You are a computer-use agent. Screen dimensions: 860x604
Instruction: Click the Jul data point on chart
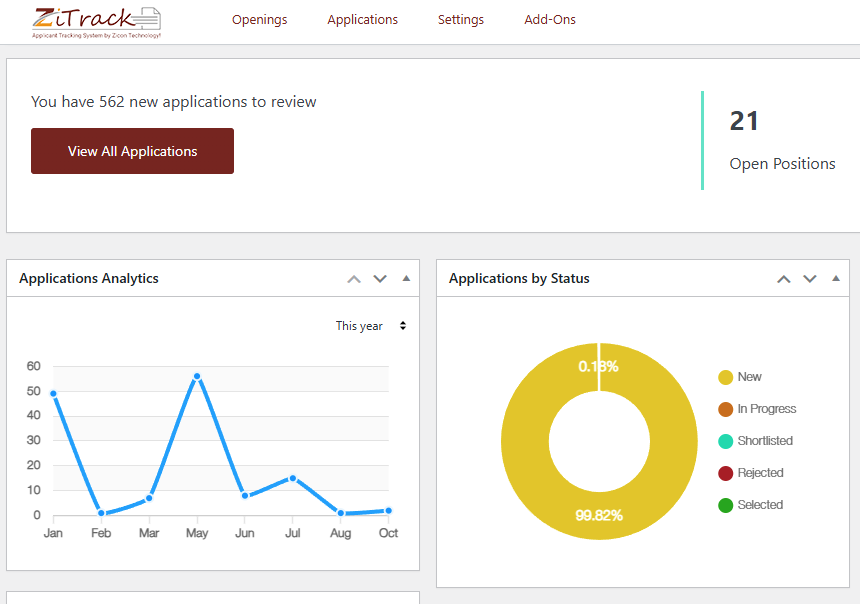click(x=293, y=478)
